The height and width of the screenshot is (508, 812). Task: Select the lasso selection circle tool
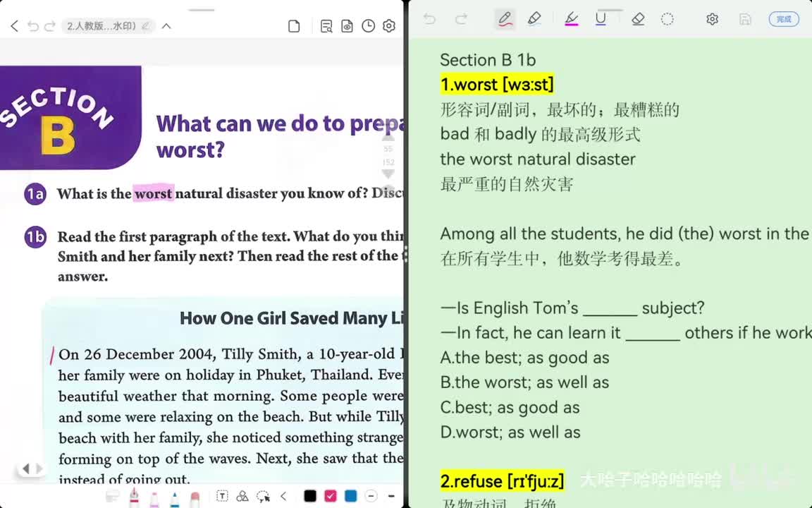(x=668, y=19)
